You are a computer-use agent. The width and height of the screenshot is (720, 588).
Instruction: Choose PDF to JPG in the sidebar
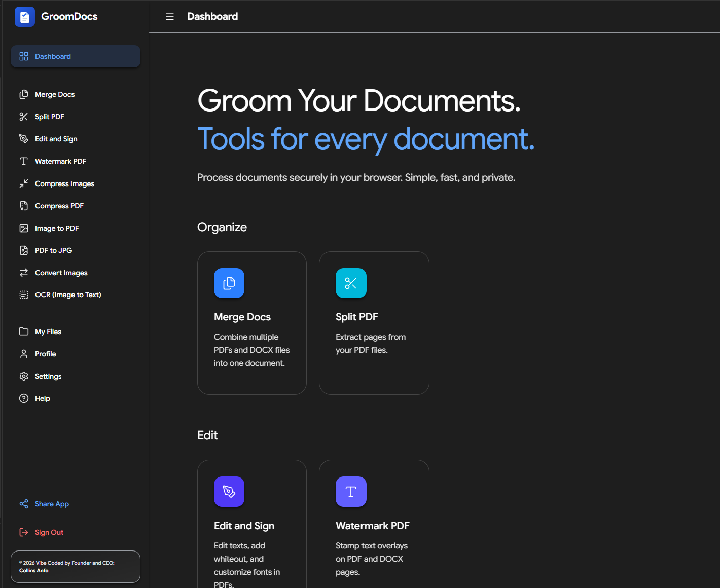[x=76, y=250]
